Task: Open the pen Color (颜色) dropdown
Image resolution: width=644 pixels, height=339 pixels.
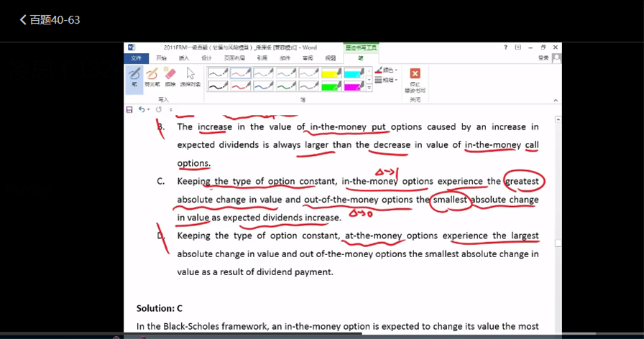Action: click(387, 70)
